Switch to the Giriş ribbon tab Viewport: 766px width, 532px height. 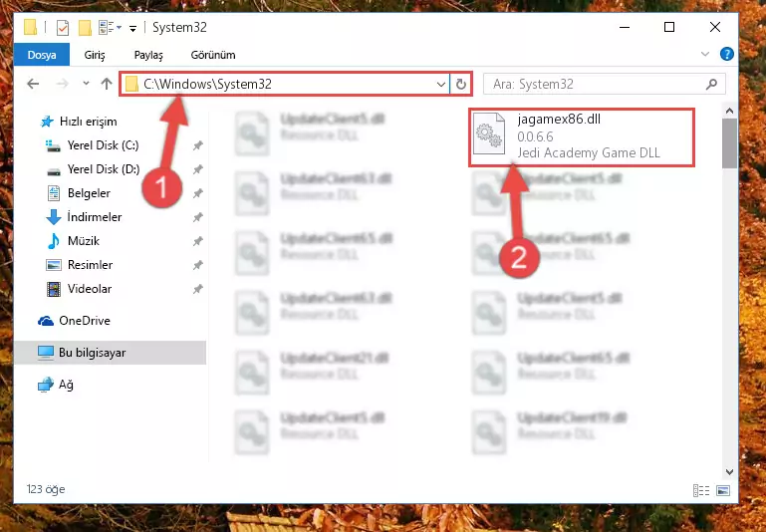(x=95, y=55)
